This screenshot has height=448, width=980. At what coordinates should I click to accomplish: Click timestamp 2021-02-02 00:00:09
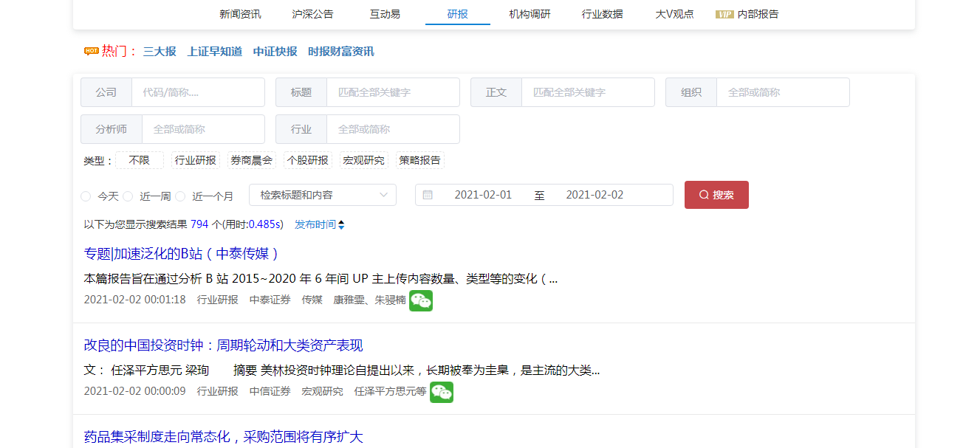135,391
